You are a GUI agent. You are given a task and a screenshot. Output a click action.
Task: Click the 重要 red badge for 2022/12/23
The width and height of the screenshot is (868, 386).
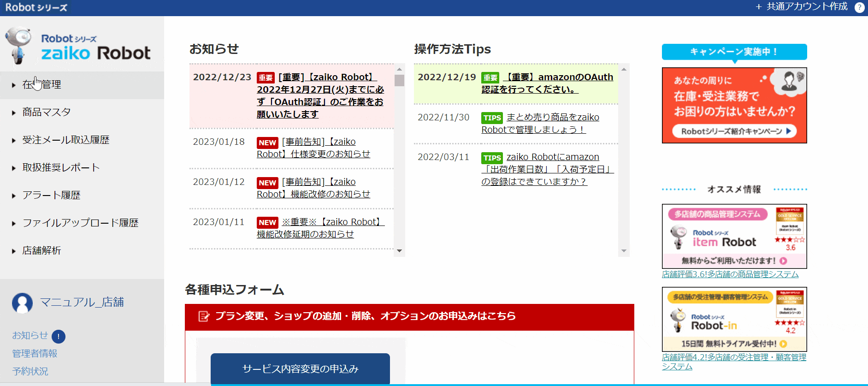click(x=266, y=78)
